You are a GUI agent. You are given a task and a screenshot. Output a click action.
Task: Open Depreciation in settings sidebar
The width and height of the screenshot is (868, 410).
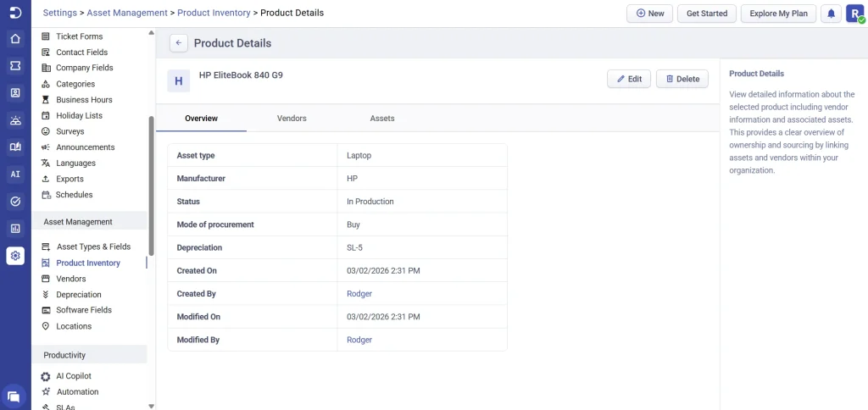point(79,295)
